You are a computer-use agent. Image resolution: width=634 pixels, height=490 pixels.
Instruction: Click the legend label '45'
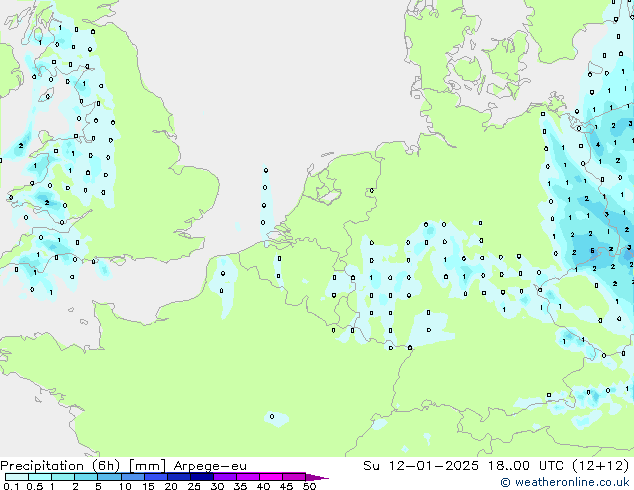coord(286,486)
